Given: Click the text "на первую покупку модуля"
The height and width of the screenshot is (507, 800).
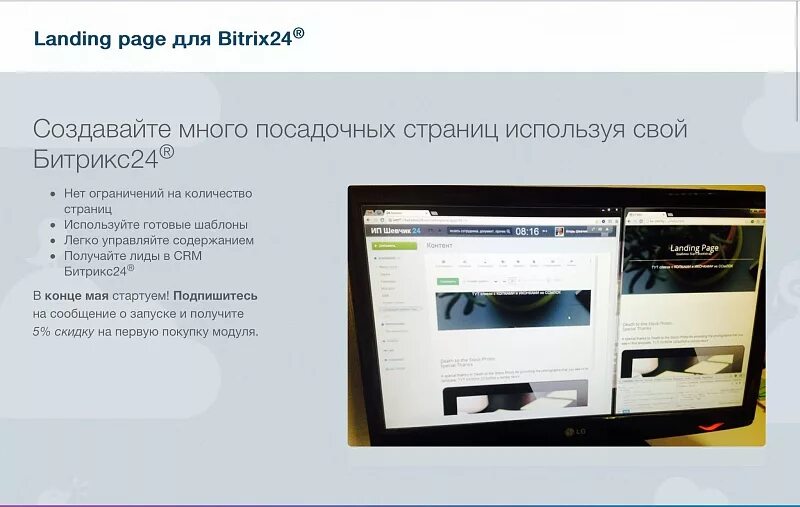Looking at the screenshot, I should pyautogui.click(x=177, y=332).
